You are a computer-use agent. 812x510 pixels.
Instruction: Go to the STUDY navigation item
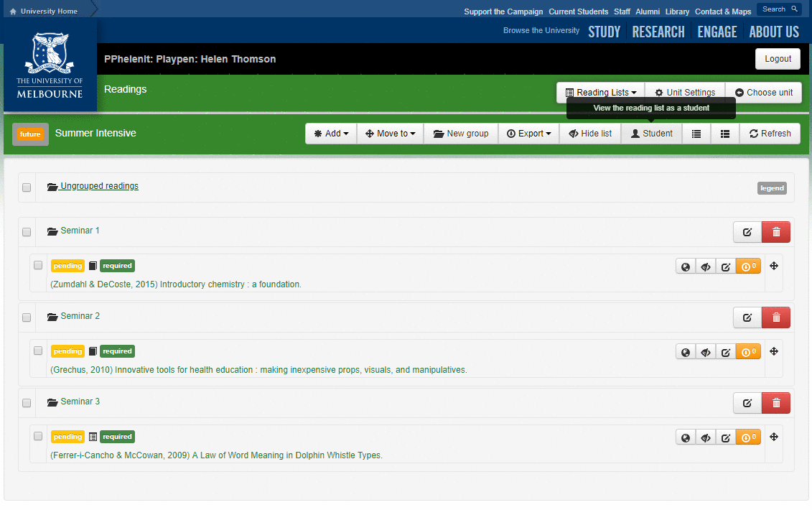coord(604,32)
